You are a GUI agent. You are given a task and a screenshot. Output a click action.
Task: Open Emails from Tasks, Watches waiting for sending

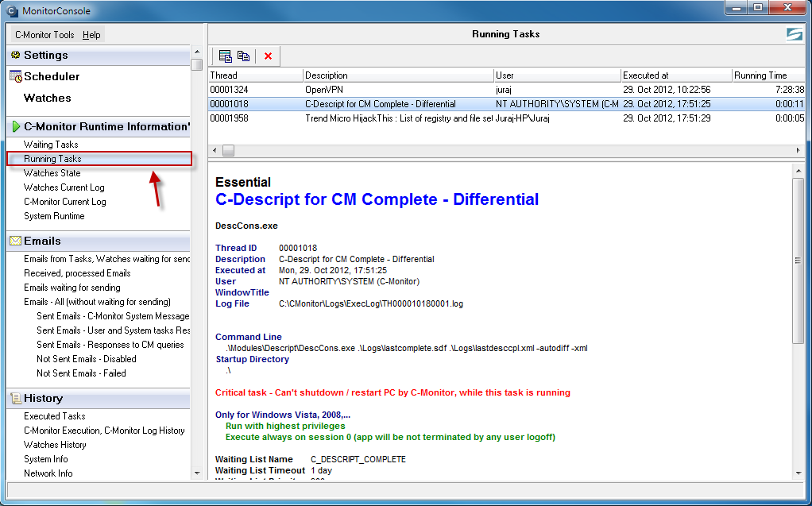pos(106,259)
